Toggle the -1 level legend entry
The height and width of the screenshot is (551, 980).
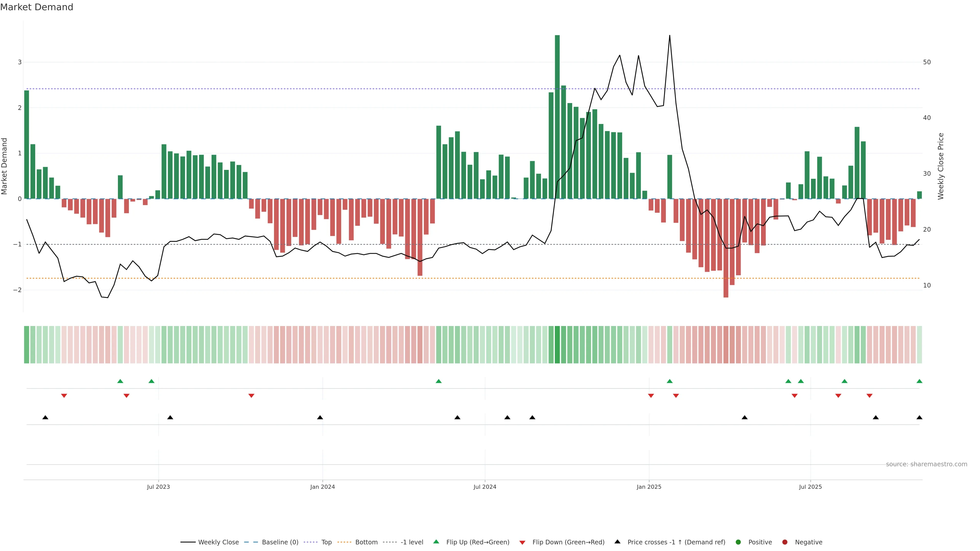click(412, 542)
